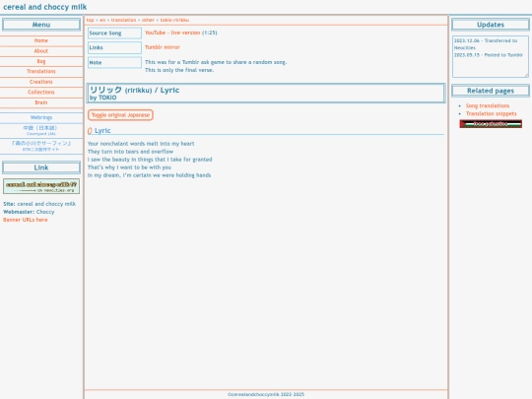Toggle original Japanese lyrics
This screenshot has width=532, height=399.
point(120,115)
